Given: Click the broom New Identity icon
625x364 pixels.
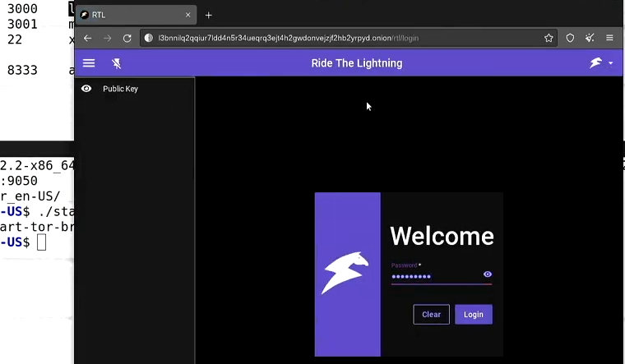Looking at the screenshot, I should pyautogui.click(x=590, y=38).
